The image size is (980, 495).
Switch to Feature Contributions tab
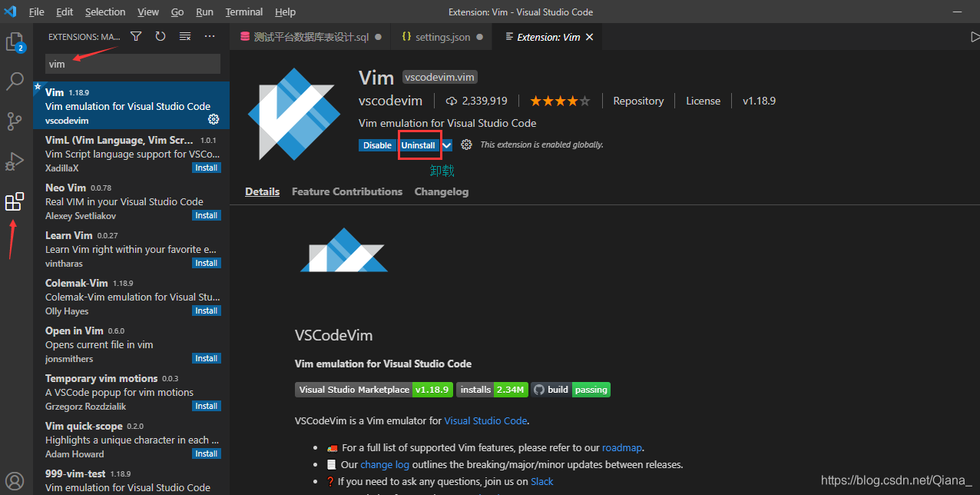(347, 191)
